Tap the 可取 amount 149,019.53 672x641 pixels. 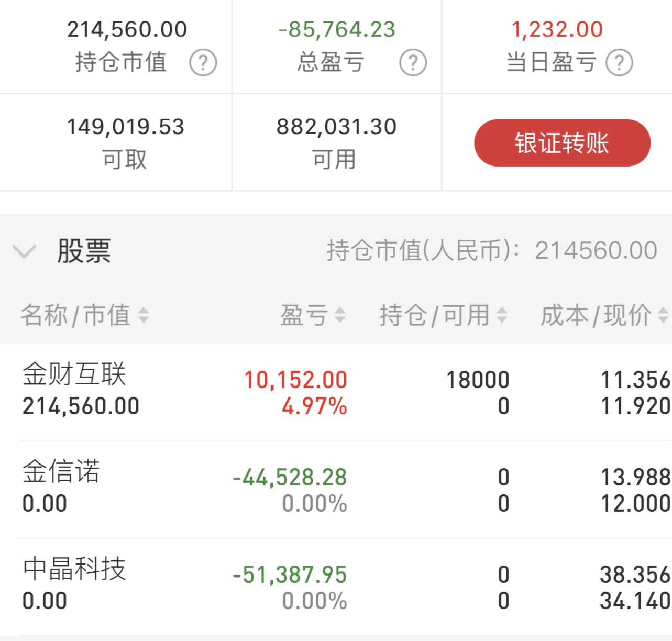pos(126,127)
